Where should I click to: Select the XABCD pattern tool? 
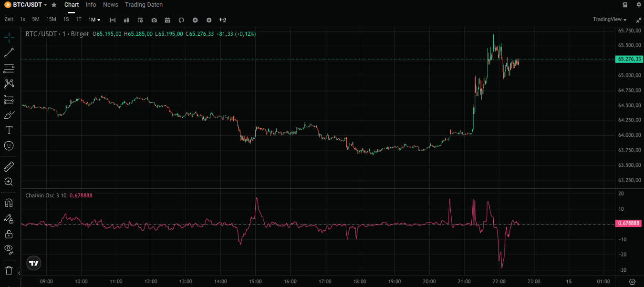coord(9,83)
